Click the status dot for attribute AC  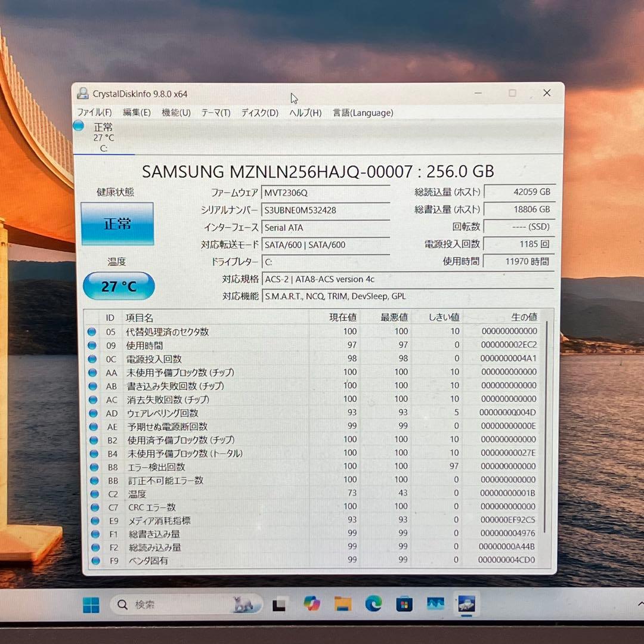(x=93, y=400)
